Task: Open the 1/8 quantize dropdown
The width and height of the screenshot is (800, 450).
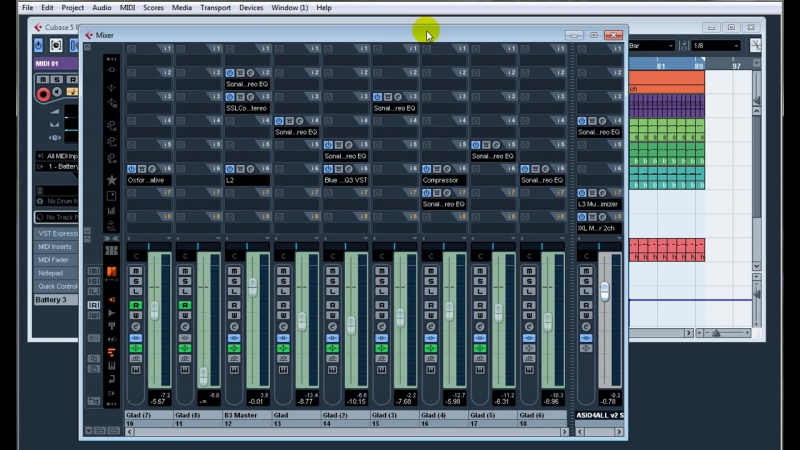Action: [x=716, y=46]
